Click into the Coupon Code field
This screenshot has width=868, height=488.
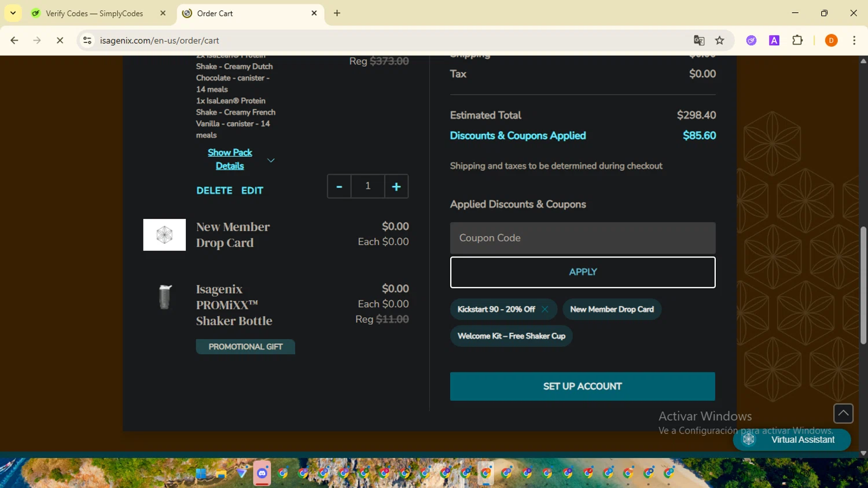(x=583, y=238)
